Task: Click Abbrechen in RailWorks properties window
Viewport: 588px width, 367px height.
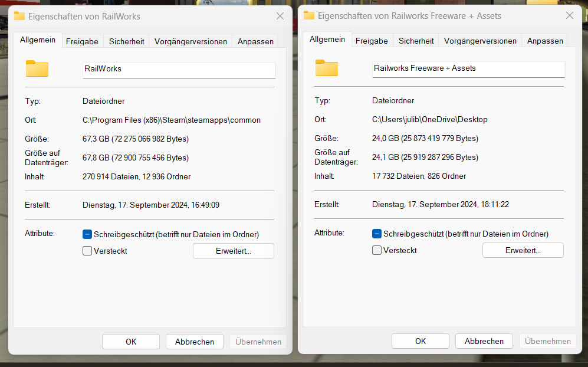Action: (195, 342)
